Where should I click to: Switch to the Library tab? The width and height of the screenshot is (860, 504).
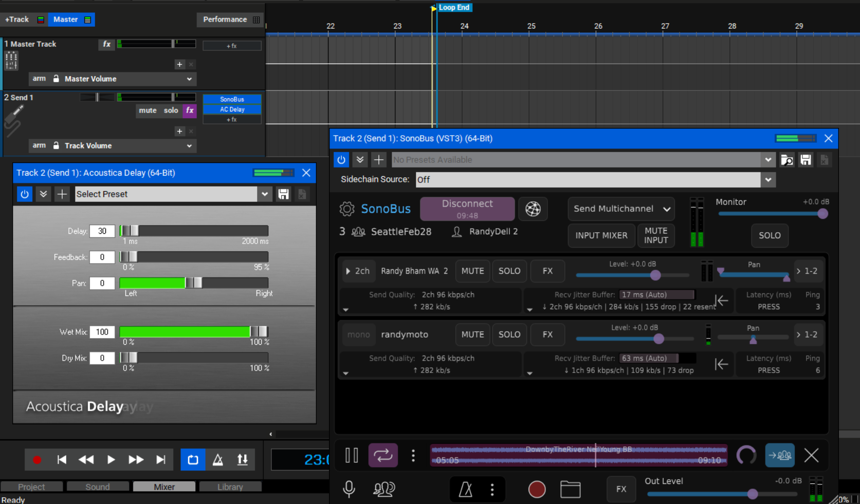pyautogui.click(x=230, y=487)
